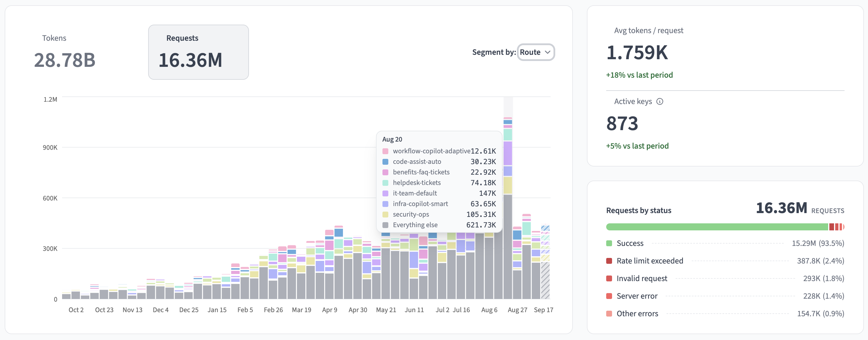868x340 pixels.
Task: Click the Everything else gray swatch in tooltip
Action: 385,225
